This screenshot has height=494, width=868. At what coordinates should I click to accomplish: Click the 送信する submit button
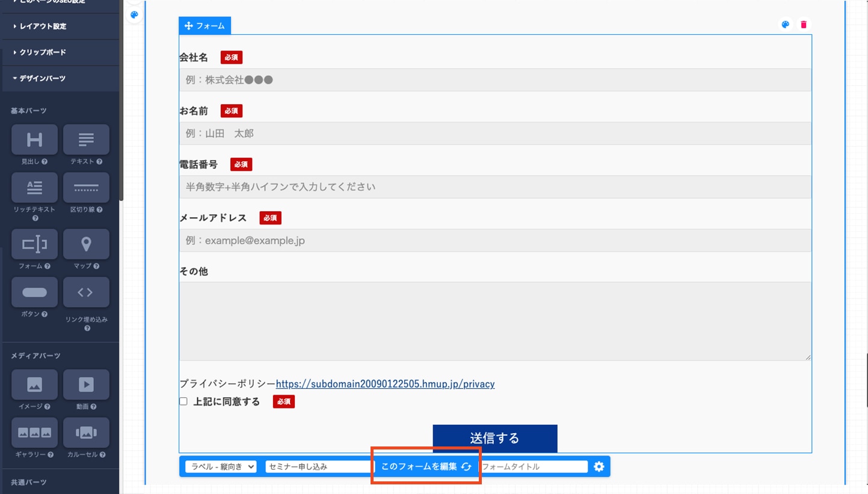click(x=495, y=438)
